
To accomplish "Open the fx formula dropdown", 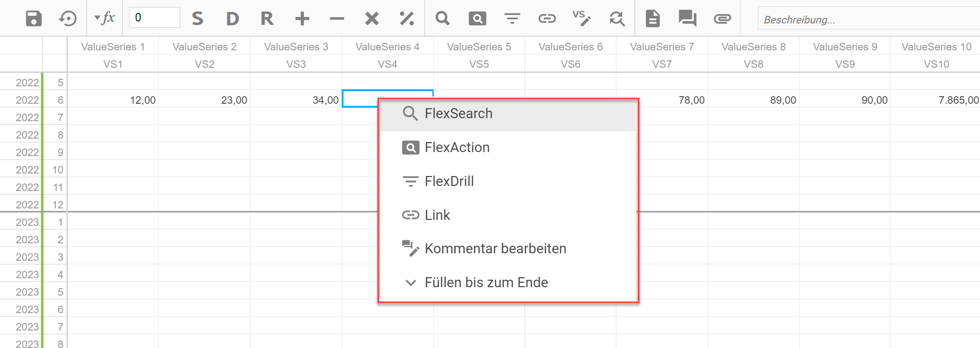I will (105, 18).
